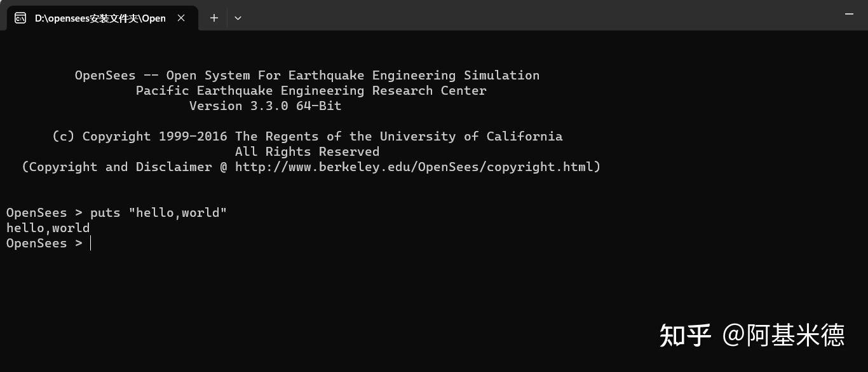Click the hello,world output line
The height and width of the screenshot is (372, 868).
pos(48,228)
